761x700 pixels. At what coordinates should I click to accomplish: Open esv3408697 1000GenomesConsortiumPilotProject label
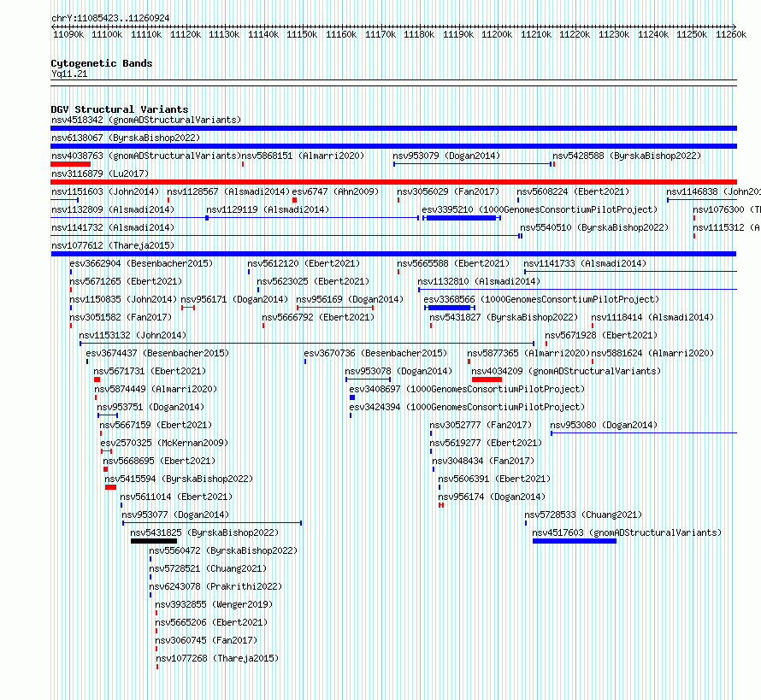[468, 389]
